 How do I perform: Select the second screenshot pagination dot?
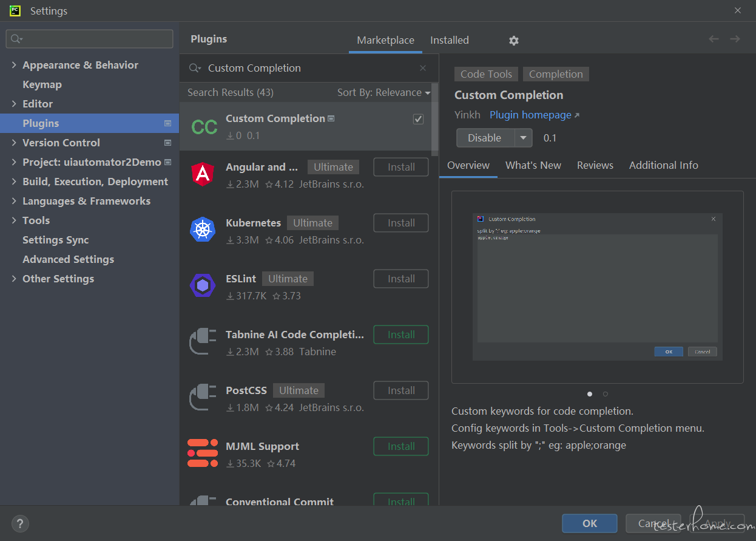tap(605, 394)
